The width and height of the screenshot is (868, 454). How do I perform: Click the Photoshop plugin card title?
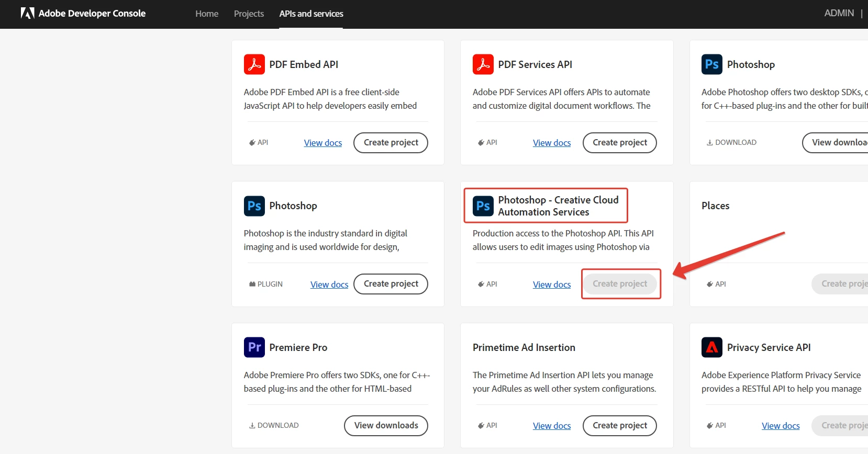coord(293,206)
